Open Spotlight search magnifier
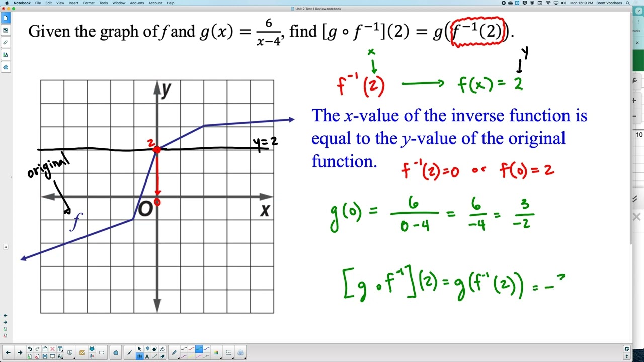Screen dimensions: 644x362 [x=628, y=3]
